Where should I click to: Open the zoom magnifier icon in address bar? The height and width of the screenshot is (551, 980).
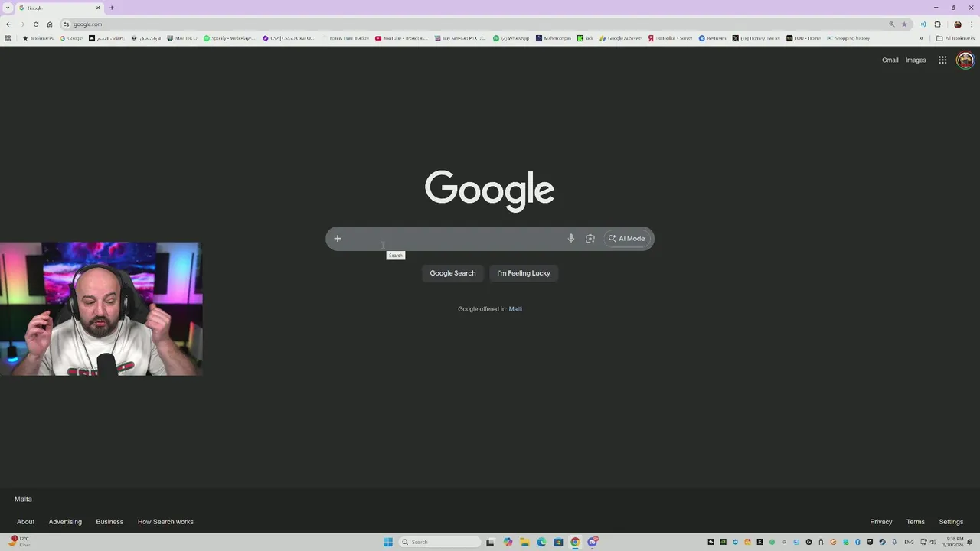point(892,24)
